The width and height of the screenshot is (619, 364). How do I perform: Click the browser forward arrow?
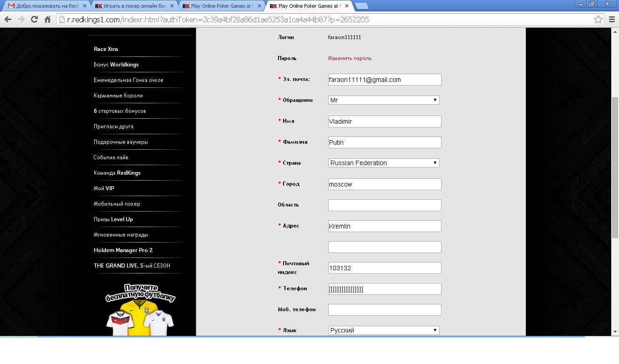pyautogui.click(x=21, y=20)
